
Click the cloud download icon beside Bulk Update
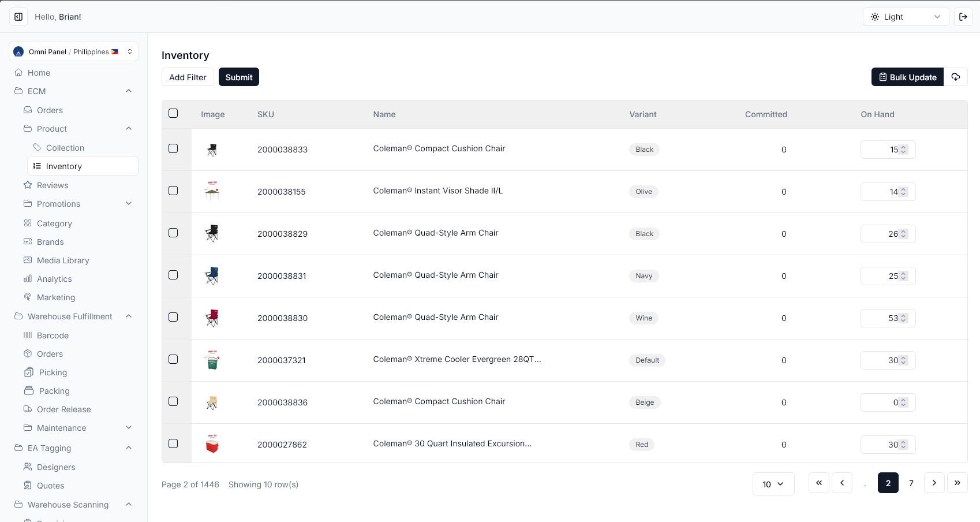[x=956, y=77]
